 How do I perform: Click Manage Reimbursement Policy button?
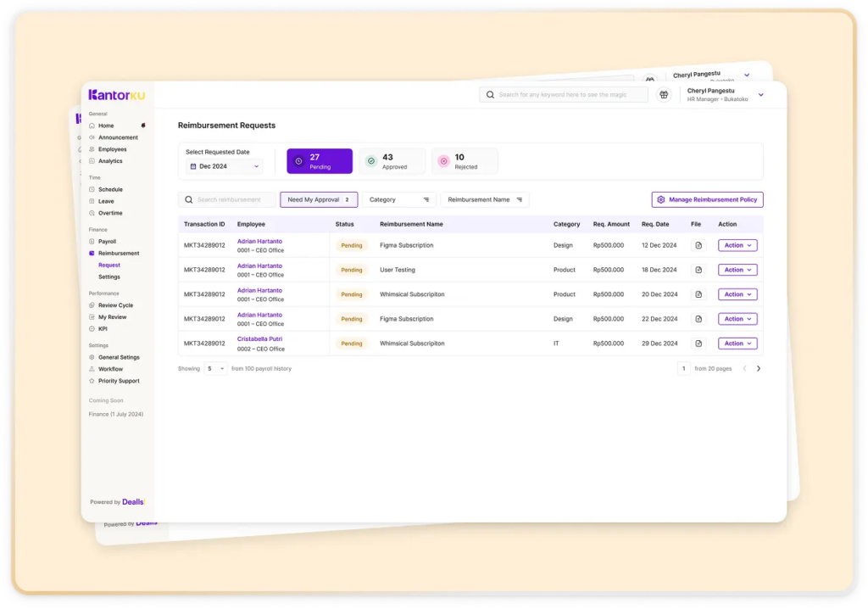(x=707, y=200)
